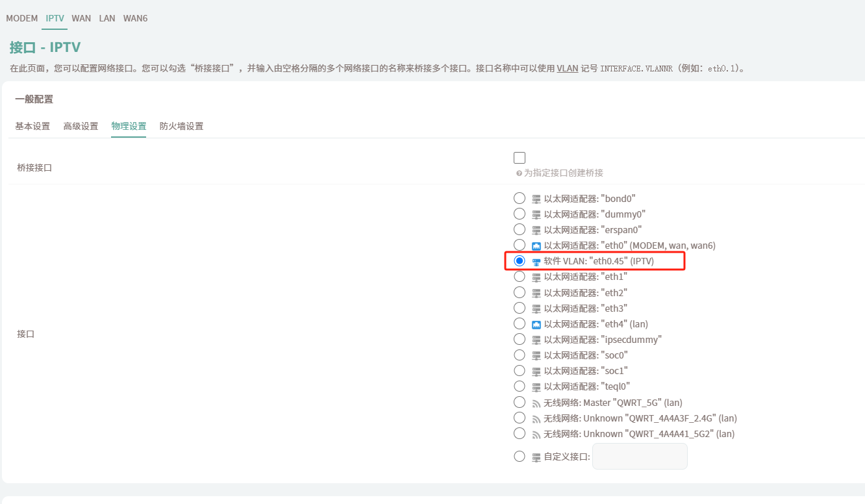This screenshot has height=504, width=865.
Task: Select the dummy0 adapter radio button
Action: [520, 214]
